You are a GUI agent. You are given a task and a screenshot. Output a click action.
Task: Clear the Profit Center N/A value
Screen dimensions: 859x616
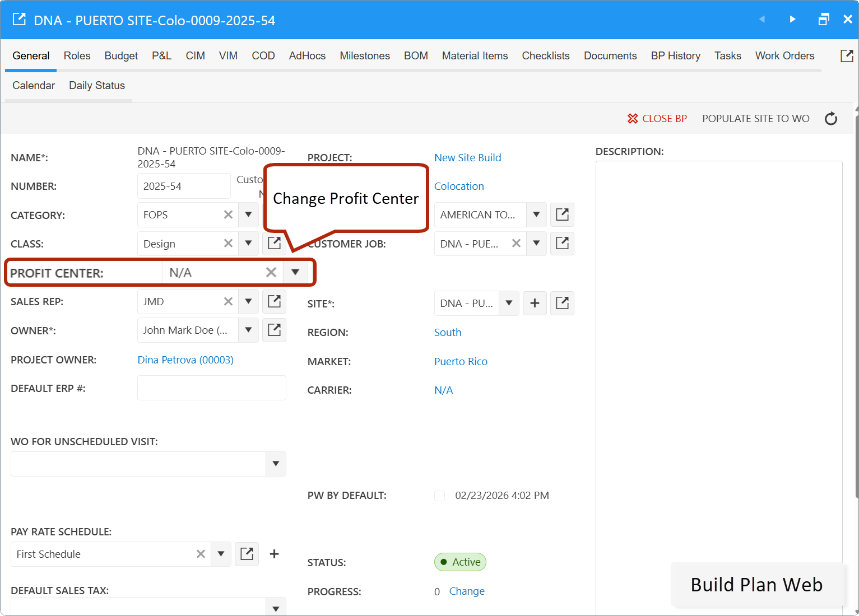click(271, 273)
